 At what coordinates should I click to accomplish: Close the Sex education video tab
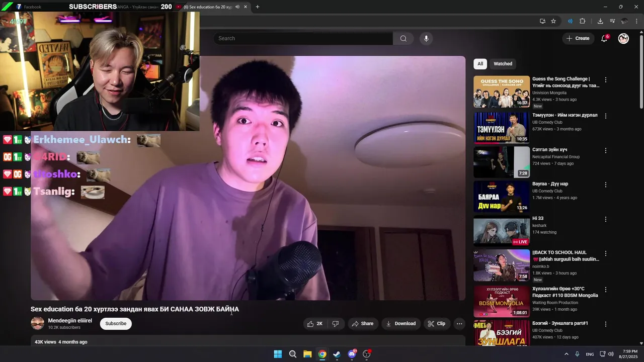(246, 7)
